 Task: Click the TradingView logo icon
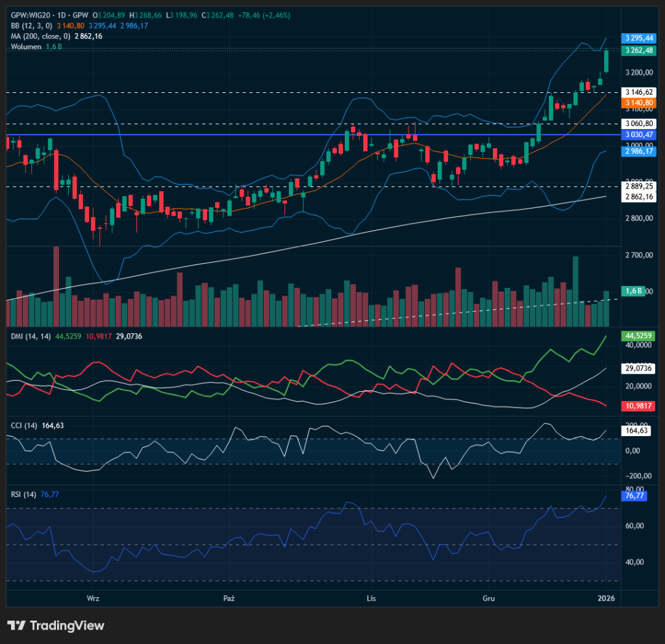point(16,625)
